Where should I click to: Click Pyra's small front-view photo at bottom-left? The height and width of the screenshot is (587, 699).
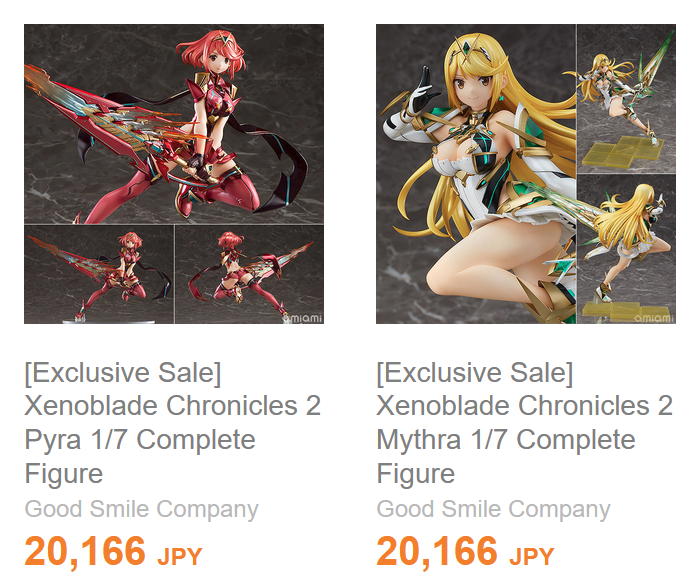click(99, 275)
